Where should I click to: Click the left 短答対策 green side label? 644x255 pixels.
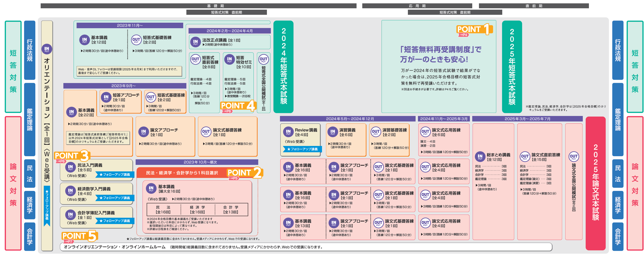[x=13, y=67]
